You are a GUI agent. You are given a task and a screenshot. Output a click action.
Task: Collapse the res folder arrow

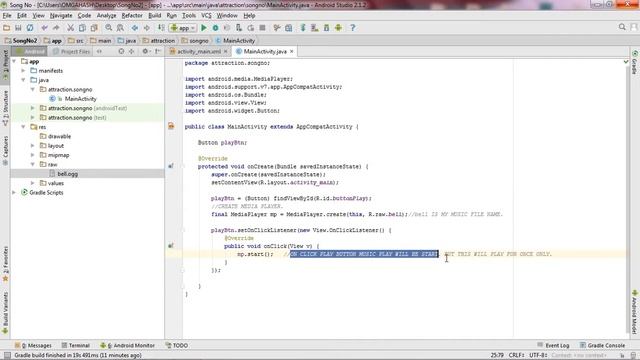point(24,127)
